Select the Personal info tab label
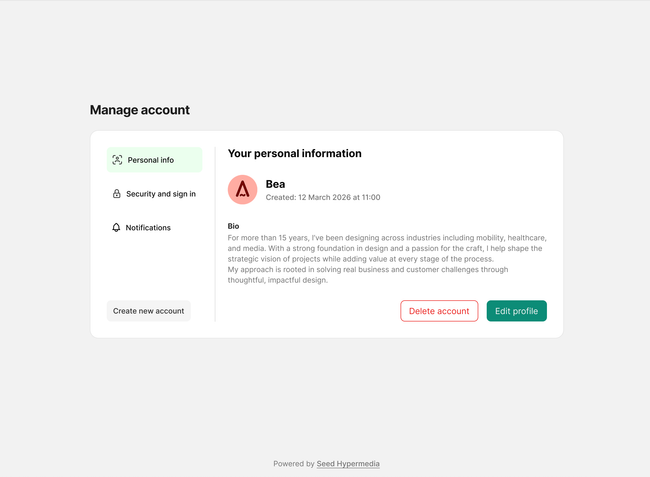This screenshot has height=477, width=650. (151, 160)
